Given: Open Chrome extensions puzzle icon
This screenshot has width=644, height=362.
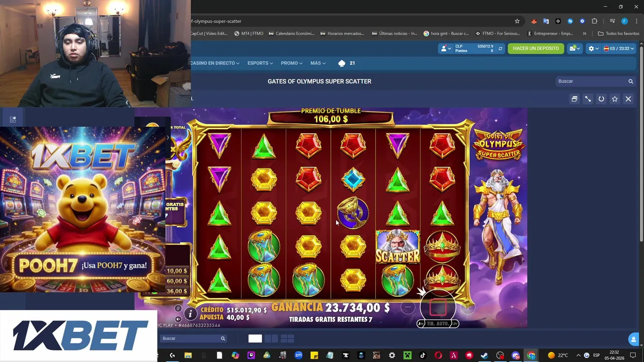Looking at the screenshot, I should tap(594, 21).
